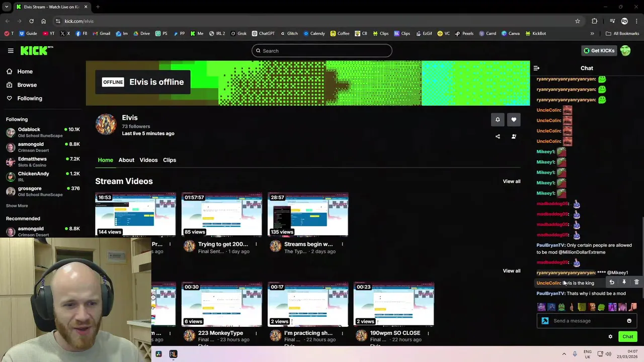The height and width of the screenshot is (362, 644).
Task: Open options menu for "I'm practicing sh..." clip
Action: pos(342,333)
